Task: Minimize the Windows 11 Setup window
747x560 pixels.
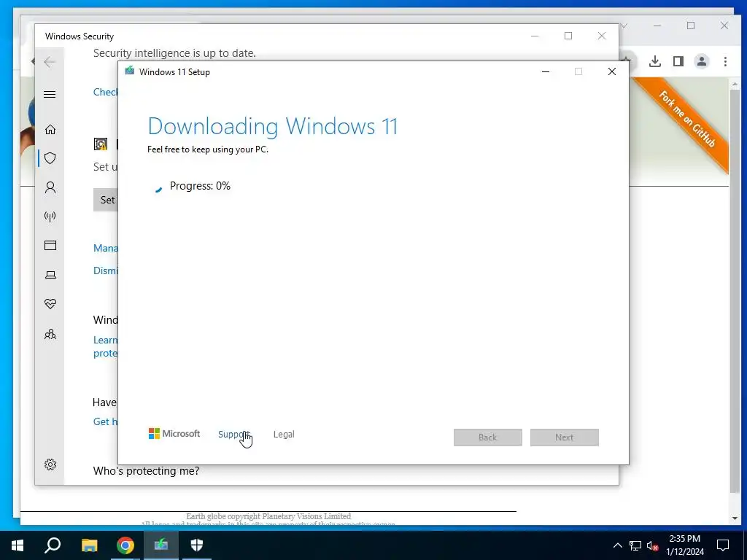Action: pyautogui.click(x=546, y=71)
